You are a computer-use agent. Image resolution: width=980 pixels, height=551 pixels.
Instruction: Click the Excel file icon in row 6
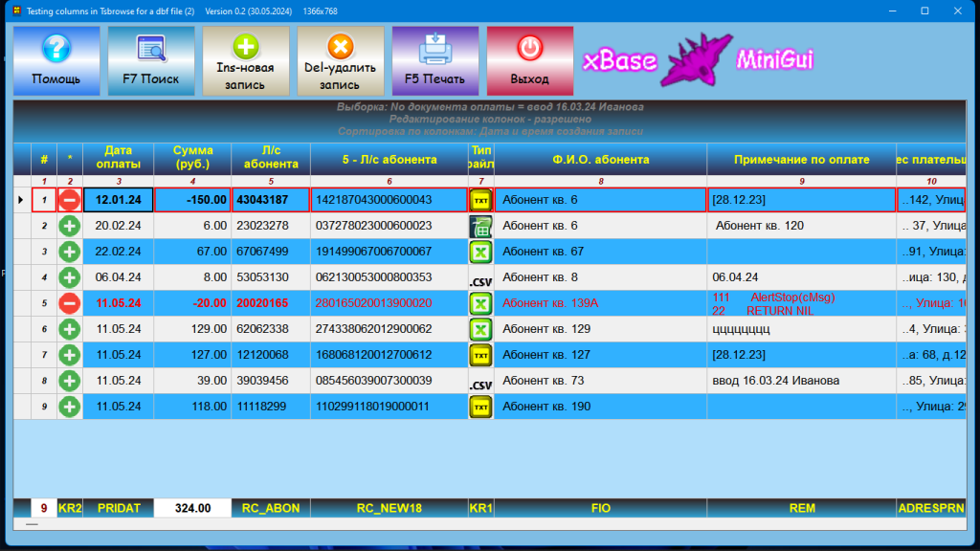[480, 329]
